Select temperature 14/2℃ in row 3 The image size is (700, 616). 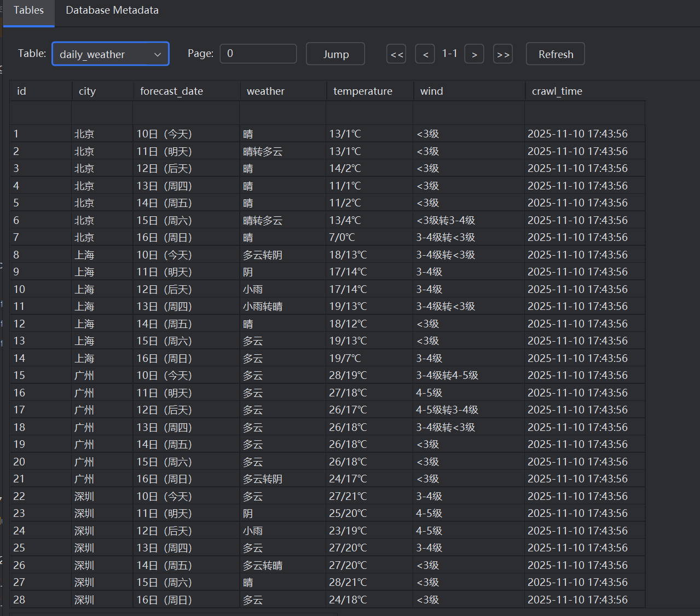pyautogui.click(x=370, y=168)
